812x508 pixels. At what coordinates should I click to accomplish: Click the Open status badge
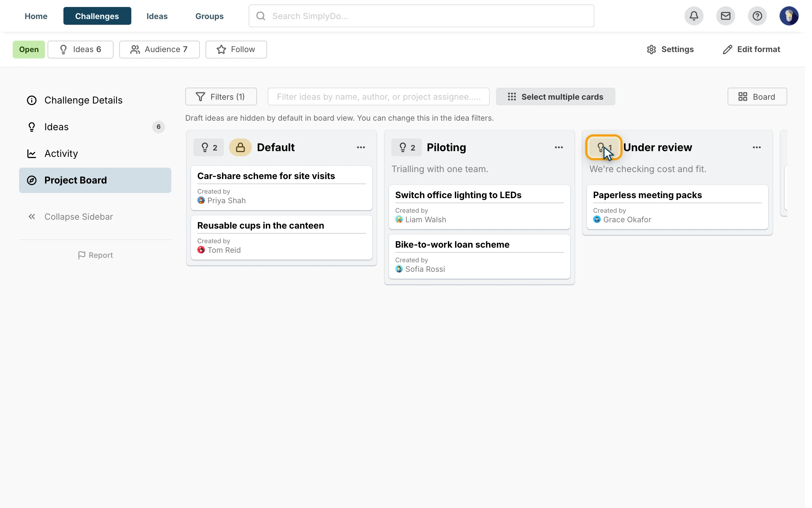29,50
